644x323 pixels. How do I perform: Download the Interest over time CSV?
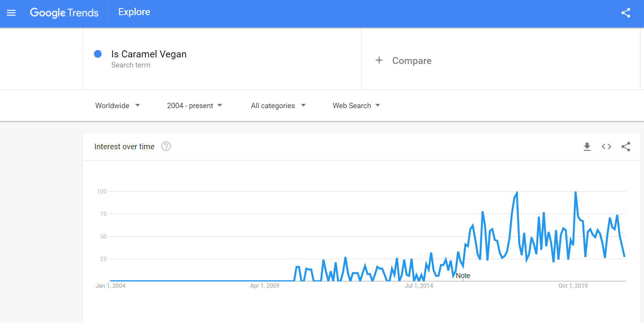(x=587, y=147)
